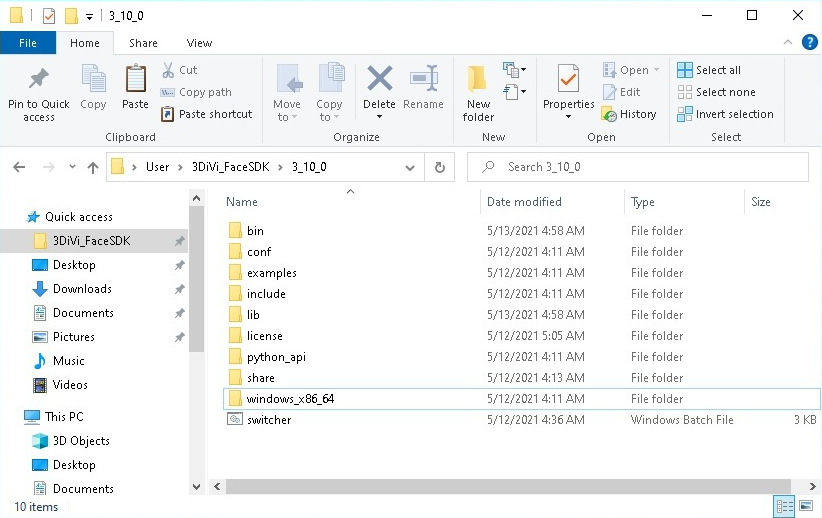Image resolution: width=822 pixels, height=518 pixels.
Task: Invert the current selection
Action: tap(725, 114)
